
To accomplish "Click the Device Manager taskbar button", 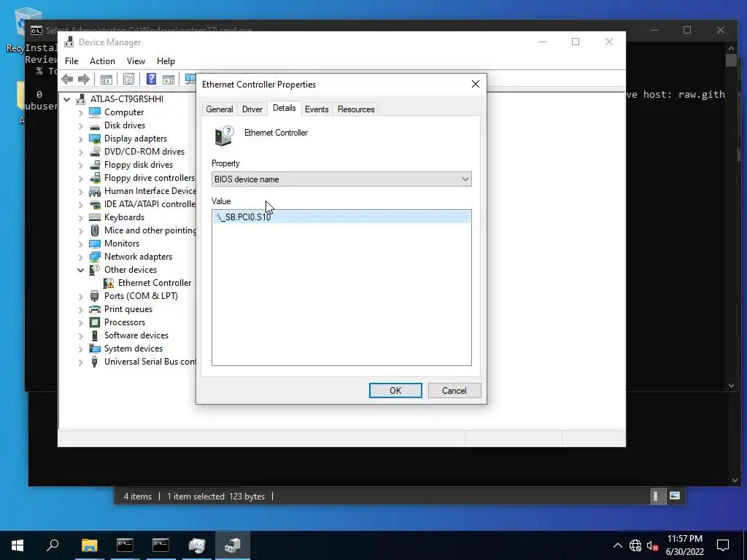I will click(x=233, y=545).
